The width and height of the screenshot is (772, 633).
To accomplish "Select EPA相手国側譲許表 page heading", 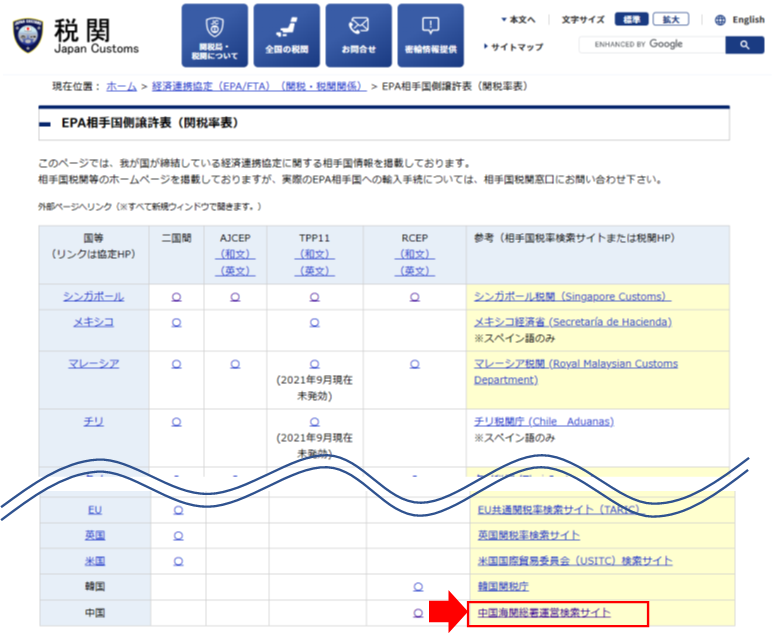I will tap(150, 123).
